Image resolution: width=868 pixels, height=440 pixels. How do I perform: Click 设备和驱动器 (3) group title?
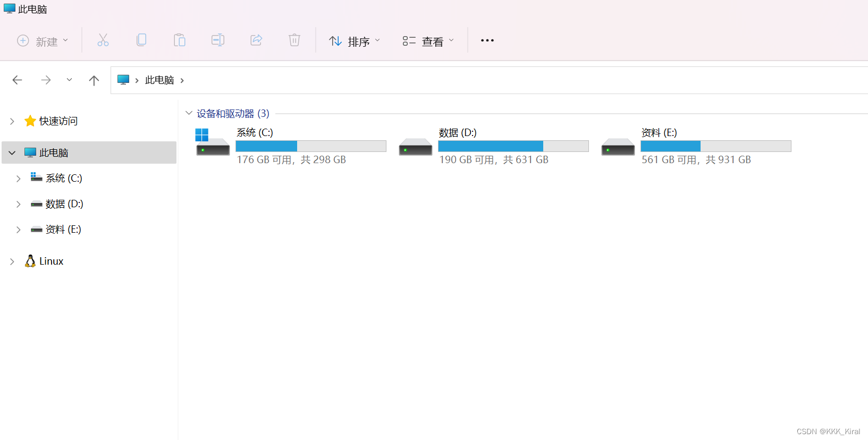(x=233, y=114)
